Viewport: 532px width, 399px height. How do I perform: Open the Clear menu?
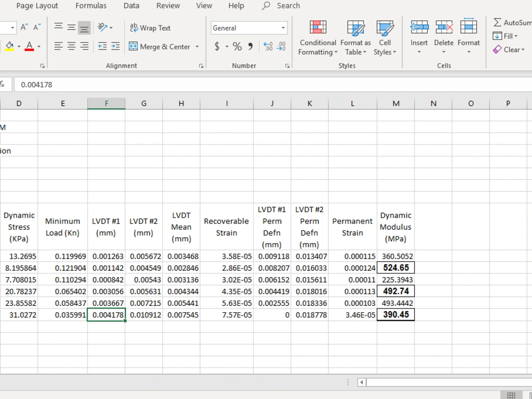[x=509, y=49]
